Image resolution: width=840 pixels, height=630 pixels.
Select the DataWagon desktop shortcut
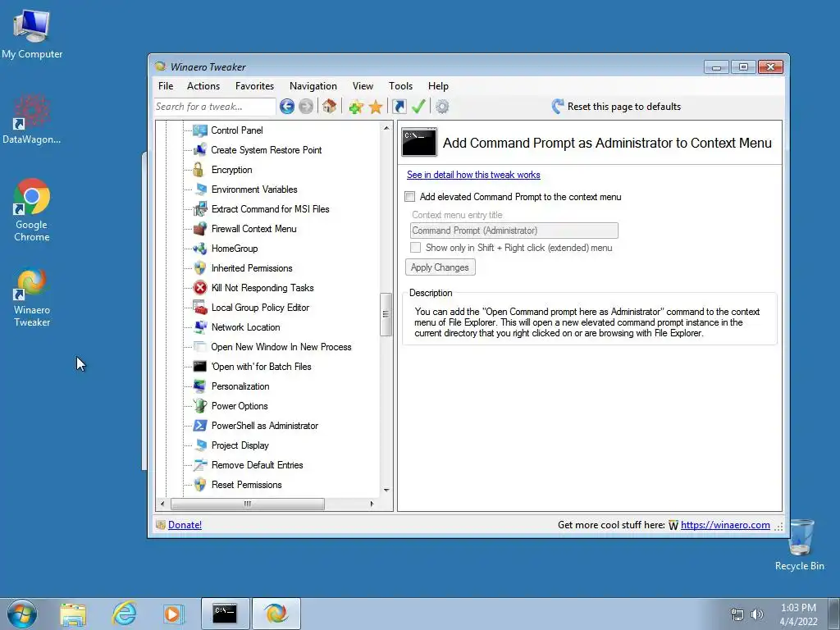pos(32,119)
